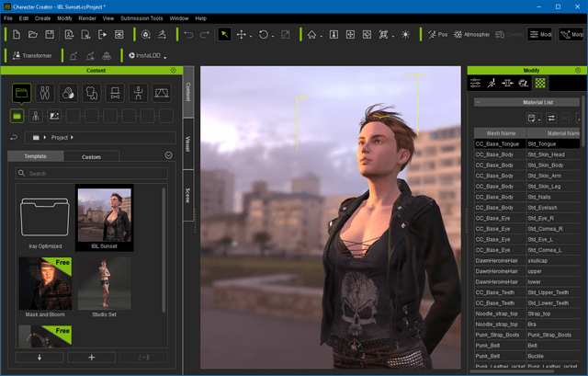The width and height of the screenshot is (588, 376).
Task: Click the plus add button below thumbnails
Action: pos(91,357)
